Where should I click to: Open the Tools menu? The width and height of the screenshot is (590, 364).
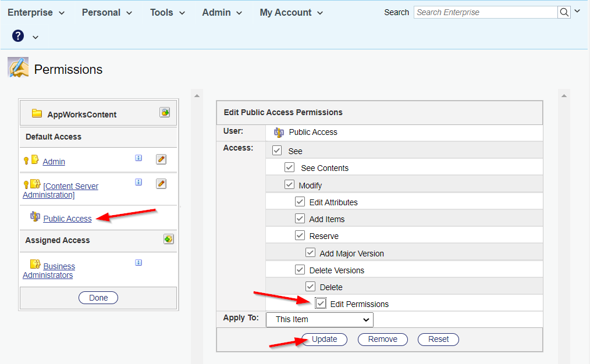click(x=168, y=12)
